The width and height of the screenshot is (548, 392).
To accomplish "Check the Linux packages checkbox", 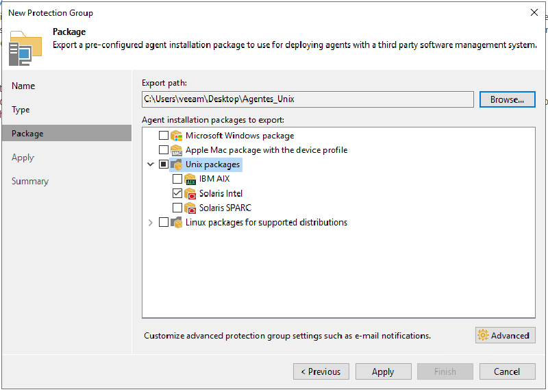I will tap(164, 222).
